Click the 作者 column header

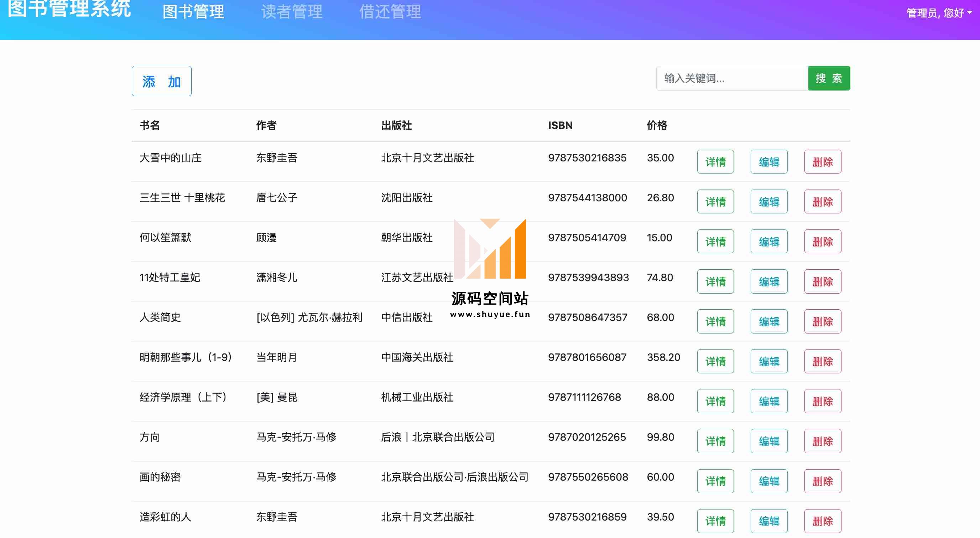(x=266, y=125)
